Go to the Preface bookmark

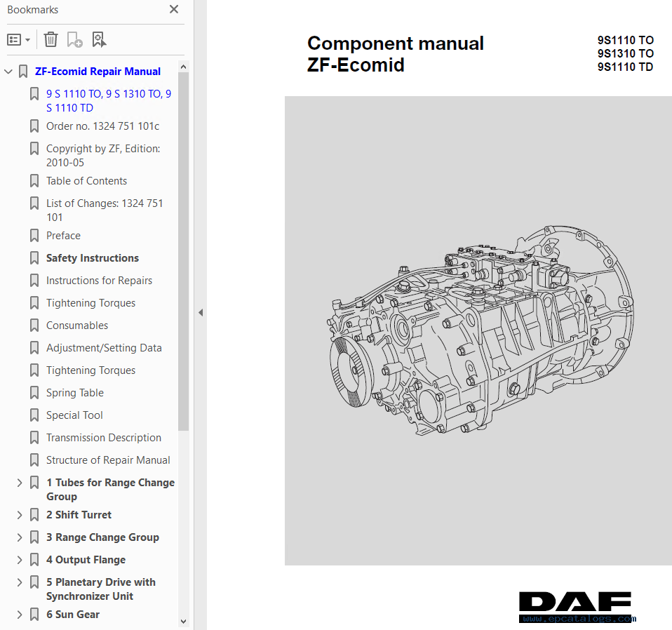click(x=63, y=236)
